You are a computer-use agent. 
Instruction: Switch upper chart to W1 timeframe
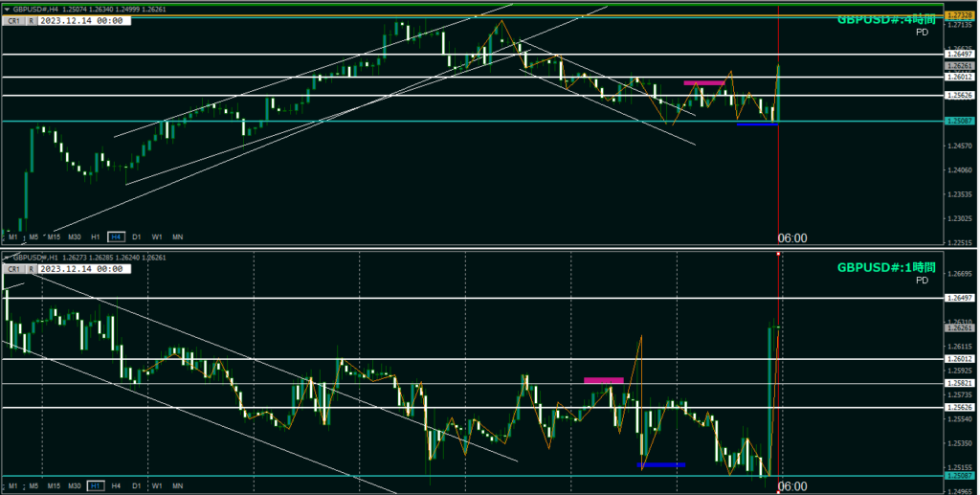[157, 236]
